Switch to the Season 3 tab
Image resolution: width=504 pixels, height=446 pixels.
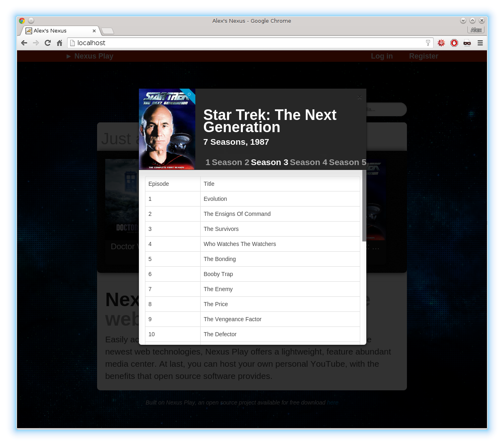[x=269, y=162]
